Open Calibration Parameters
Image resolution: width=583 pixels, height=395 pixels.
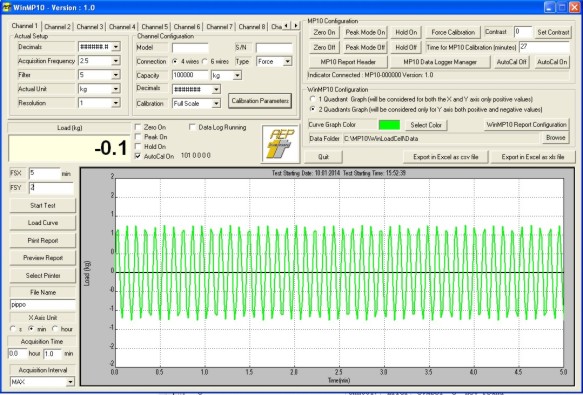coord(260,101)
